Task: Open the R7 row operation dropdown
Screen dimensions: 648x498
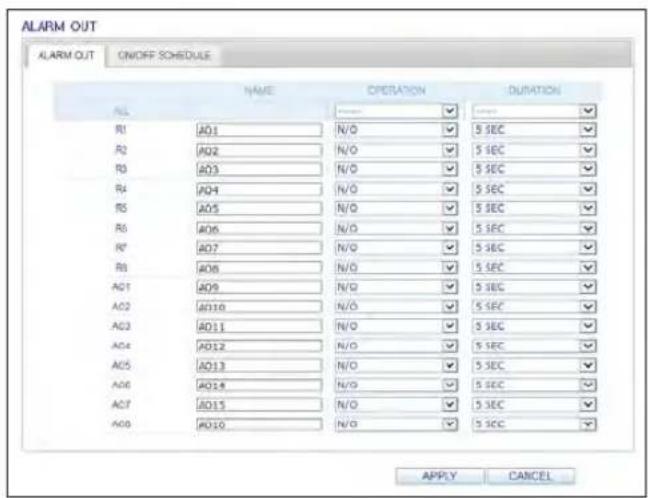Action: 396,248
